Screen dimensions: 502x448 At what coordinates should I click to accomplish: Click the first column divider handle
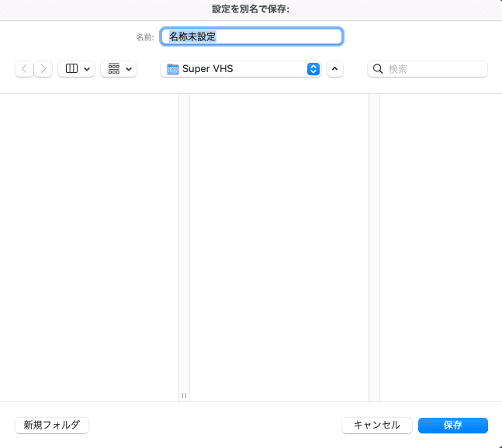coord(184,395)
